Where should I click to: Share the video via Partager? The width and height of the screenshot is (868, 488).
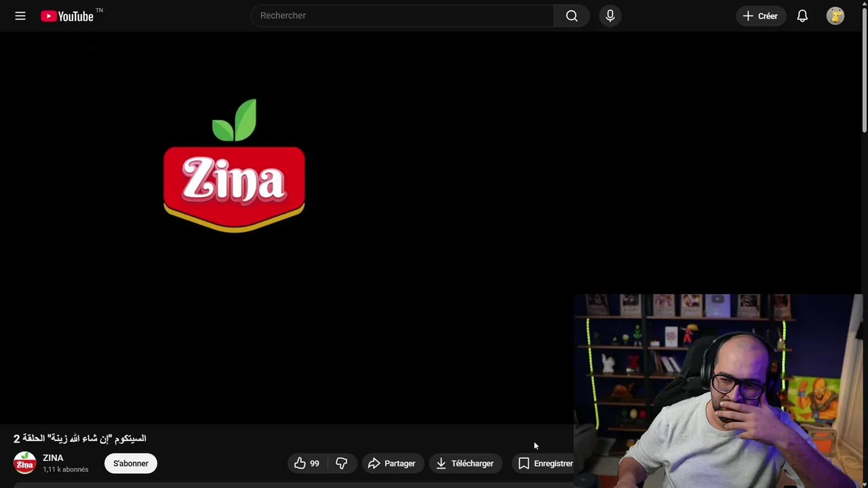click(x=393, y=464)
